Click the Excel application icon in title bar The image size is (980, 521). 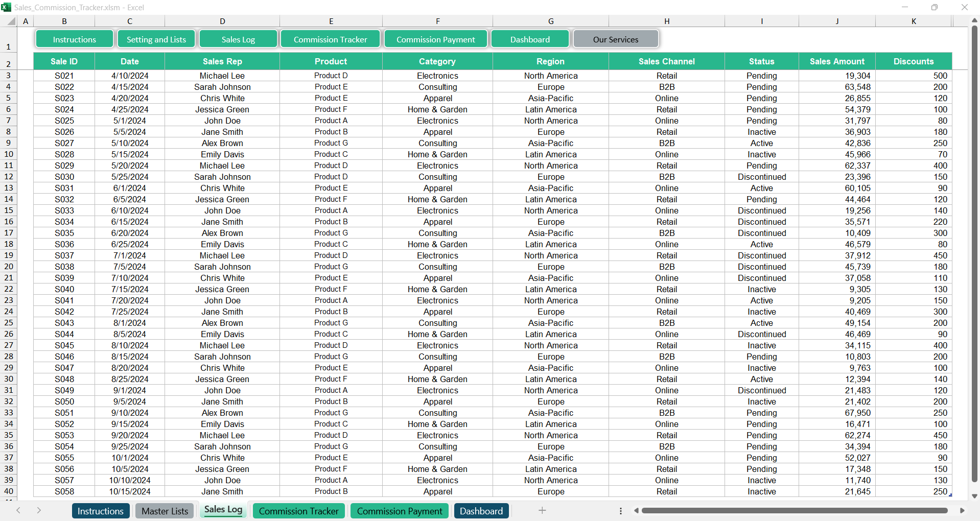tap(6, 7)
